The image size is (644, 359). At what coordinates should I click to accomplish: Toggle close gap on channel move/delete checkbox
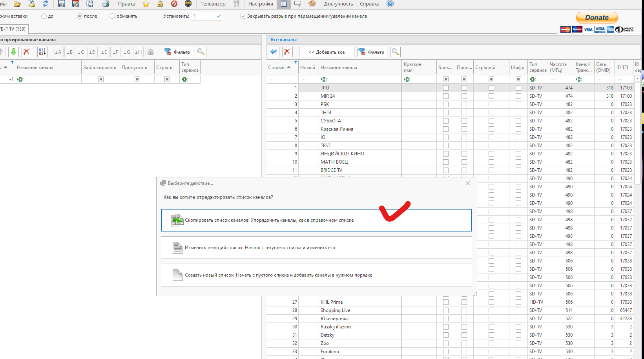pos(243,16)
